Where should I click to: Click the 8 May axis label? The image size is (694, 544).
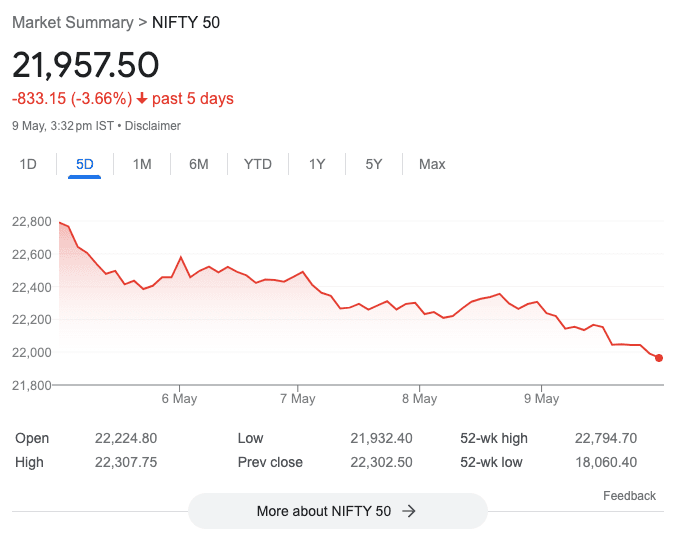coord(419,399)
